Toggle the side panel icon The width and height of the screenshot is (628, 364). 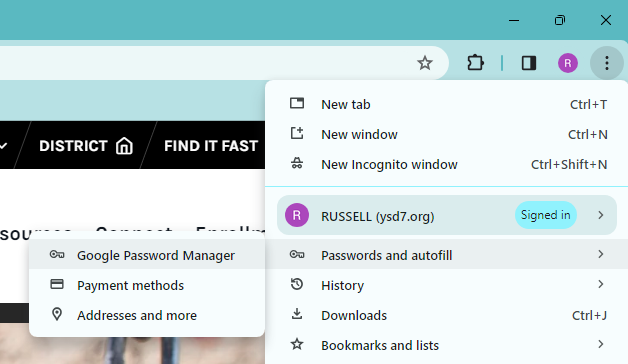tap(529, 63)
